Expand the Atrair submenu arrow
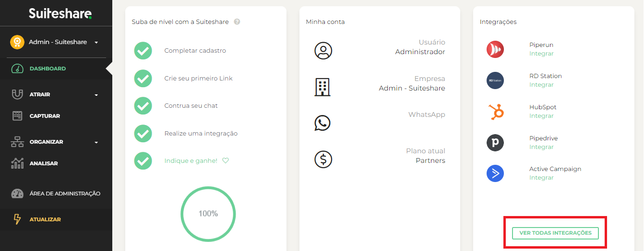The height and width of the screenshot is (251, 644). pyautogui.click(x=96, y=95)
